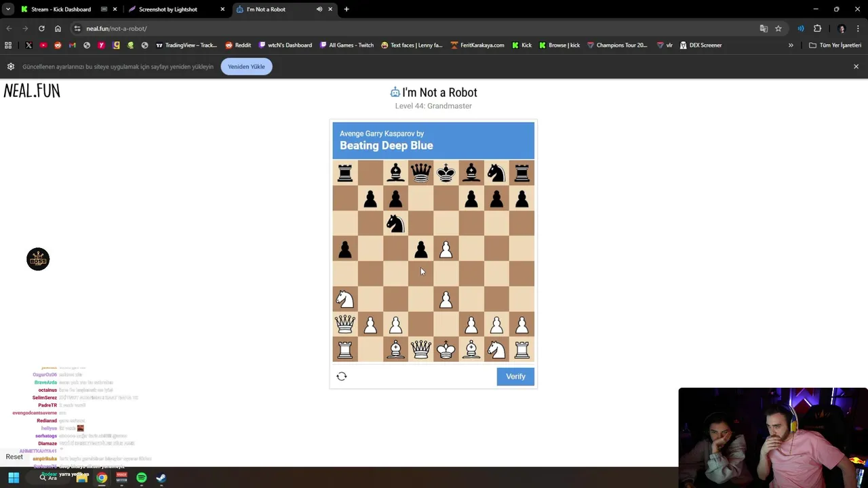The height and width of the screenshot is (488, 868).
Task: Select black rook in top-left corner
Action: (x=345, y=174)
